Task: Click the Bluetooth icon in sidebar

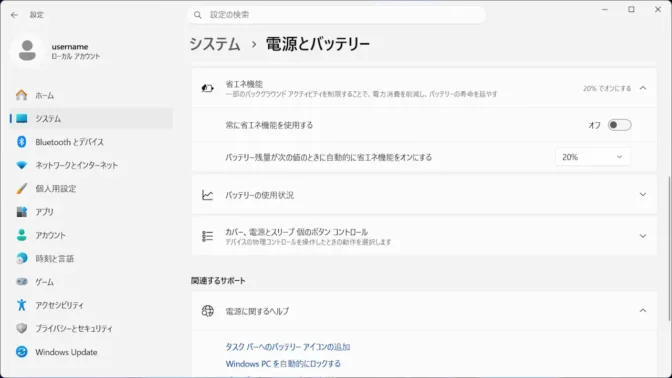Action: 21,142
